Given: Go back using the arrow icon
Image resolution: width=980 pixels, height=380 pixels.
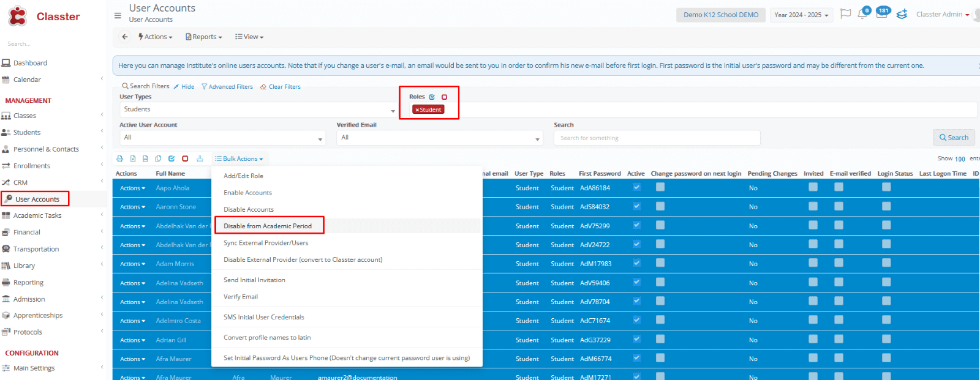Looking at the screenshot, I should (125, 37).
